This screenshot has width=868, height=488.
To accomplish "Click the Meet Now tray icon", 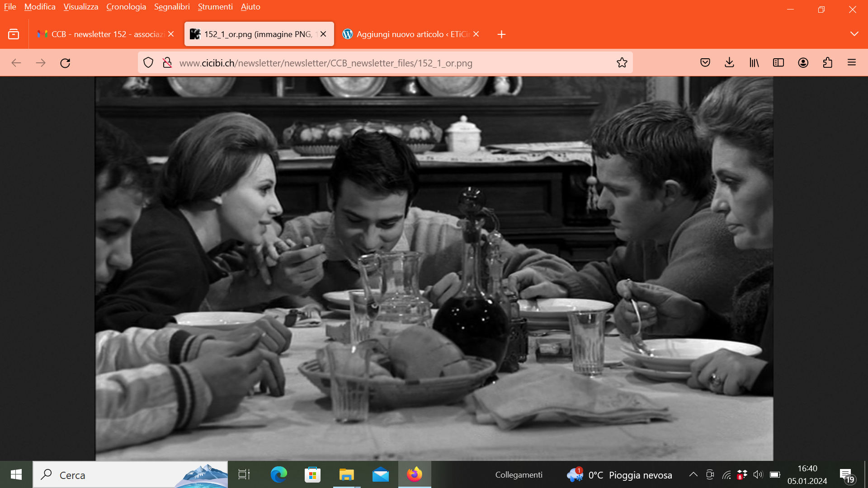I will (710, 474).
